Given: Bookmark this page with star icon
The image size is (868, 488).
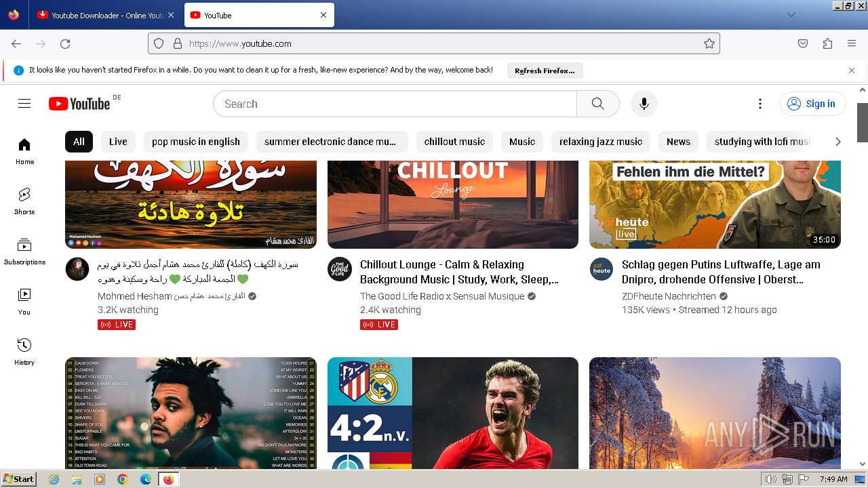Looking at the screenshot, I should pyautogui.click(x=709, y=43).
